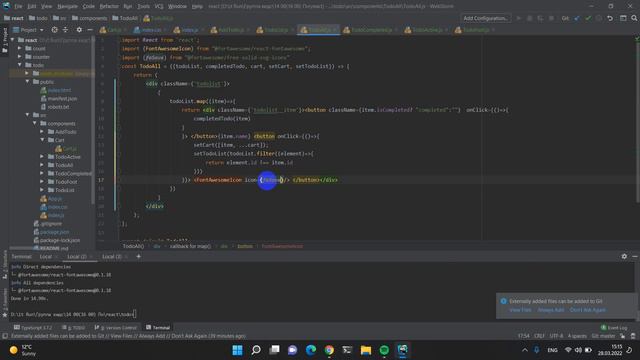Click the Git commit green checkmark
This screenshot has width=640, height=360.
pos(588,18)
